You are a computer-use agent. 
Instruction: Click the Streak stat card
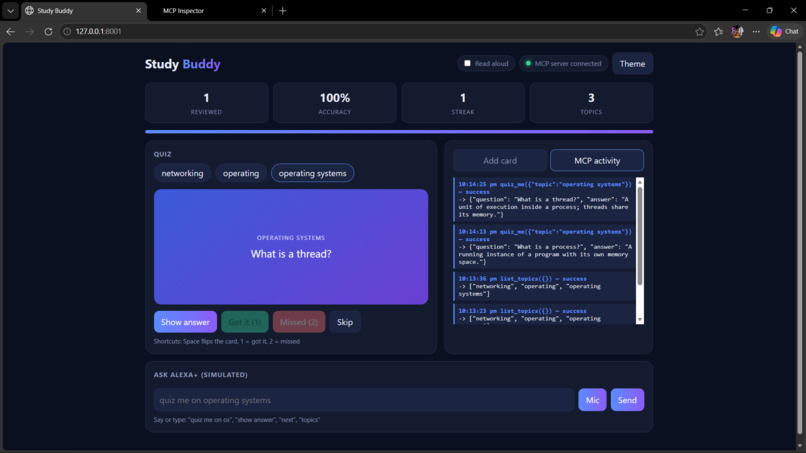pyautogui.click(x=463, y=103)
